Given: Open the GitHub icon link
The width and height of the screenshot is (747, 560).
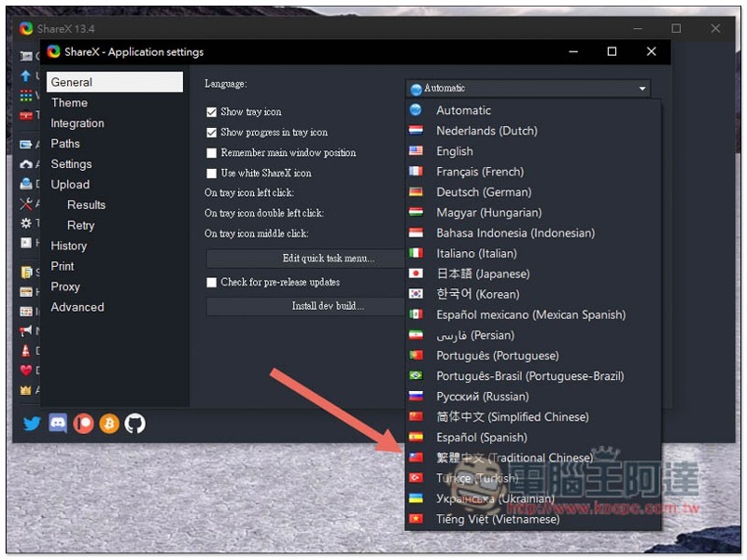Looking at the screenshot, I should click(134, 424).
